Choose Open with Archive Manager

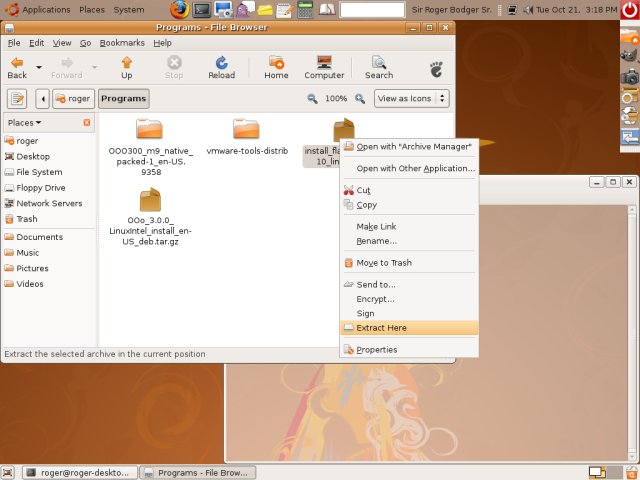pos(409,147)
